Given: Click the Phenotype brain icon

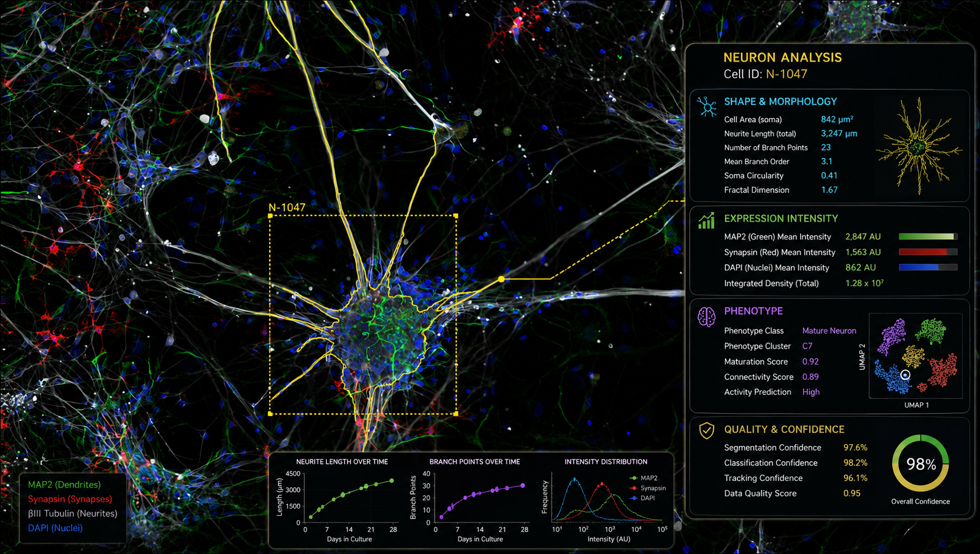Looking at the screenshot, I should point(706,317).
